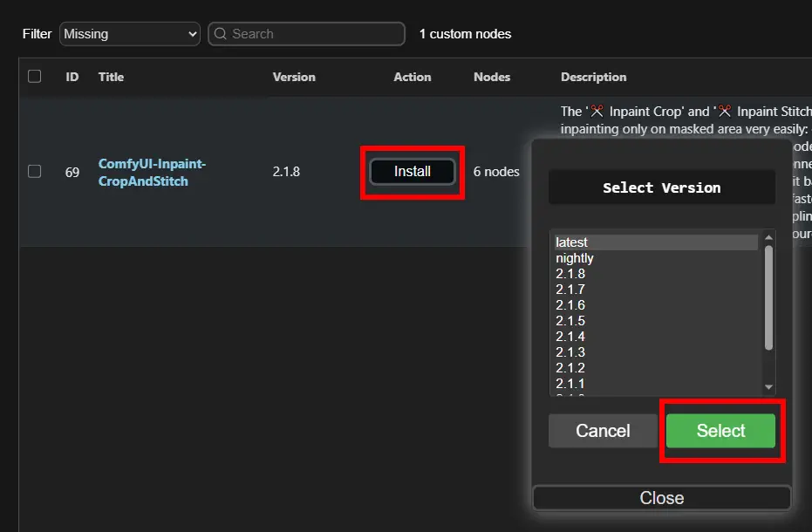812x532 pixels.
Task: Click the version list scroll-down arrow
Action: point(768,387)
